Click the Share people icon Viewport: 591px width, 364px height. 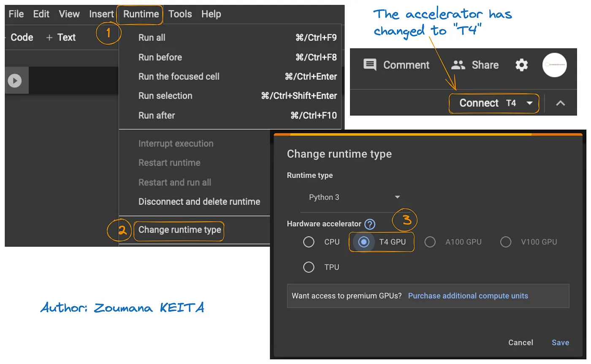tap(458, 65)
